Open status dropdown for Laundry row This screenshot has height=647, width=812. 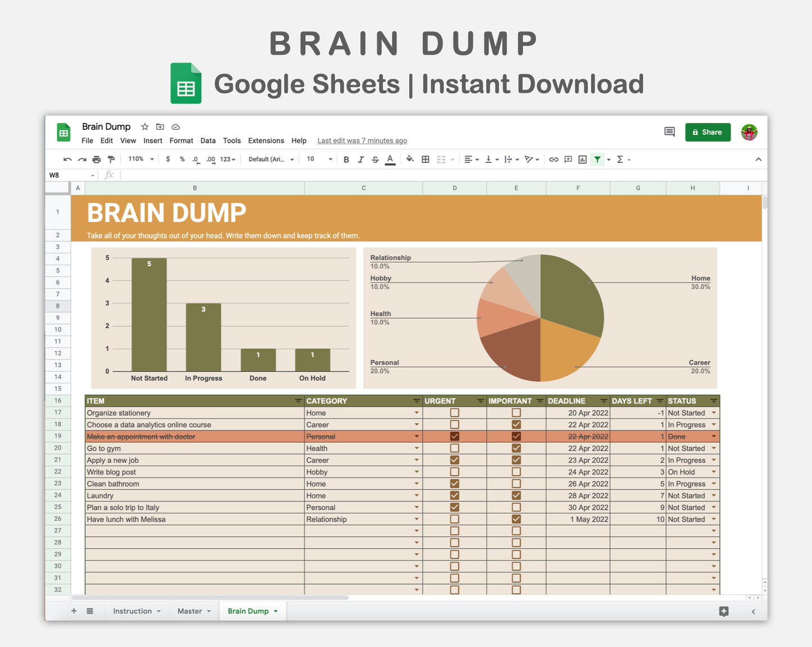[x=714, y=496]
